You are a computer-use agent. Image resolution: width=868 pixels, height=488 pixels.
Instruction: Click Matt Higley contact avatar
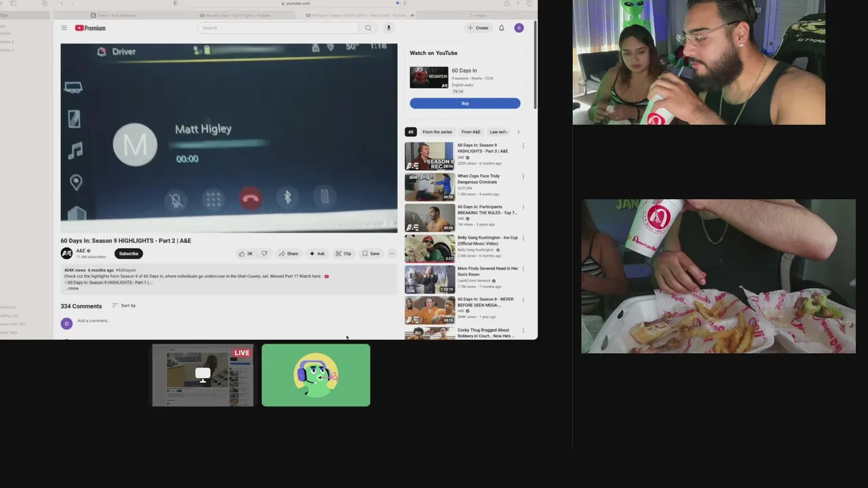click(x=135, y=145)
